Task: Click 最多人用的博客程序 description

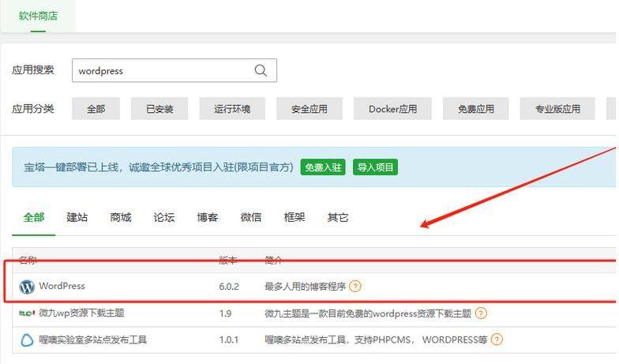Action: tap(305, 286)
